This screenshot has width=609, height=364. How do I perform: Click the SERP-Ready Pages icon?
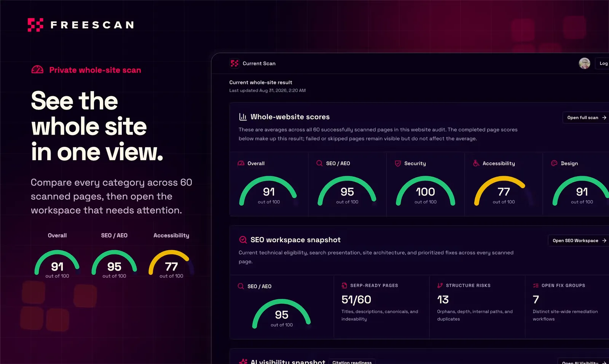[x=344, y=285]
